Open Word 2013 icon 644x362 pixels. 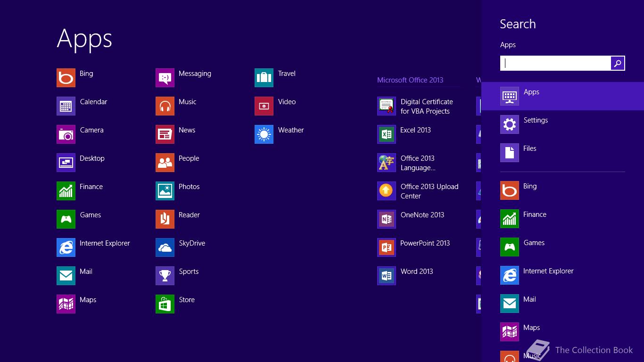(387, 276)
